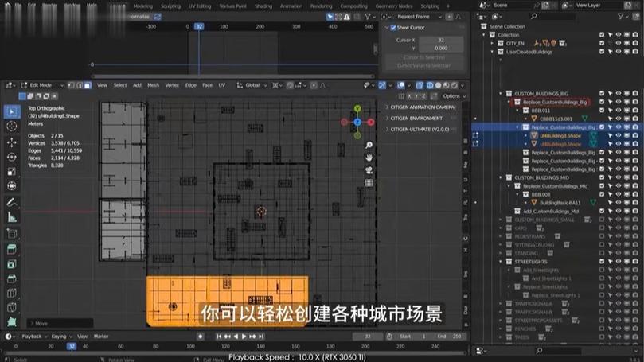Select the Knife tool
This screenshot has width=644, height=362.
coord(12,307)
